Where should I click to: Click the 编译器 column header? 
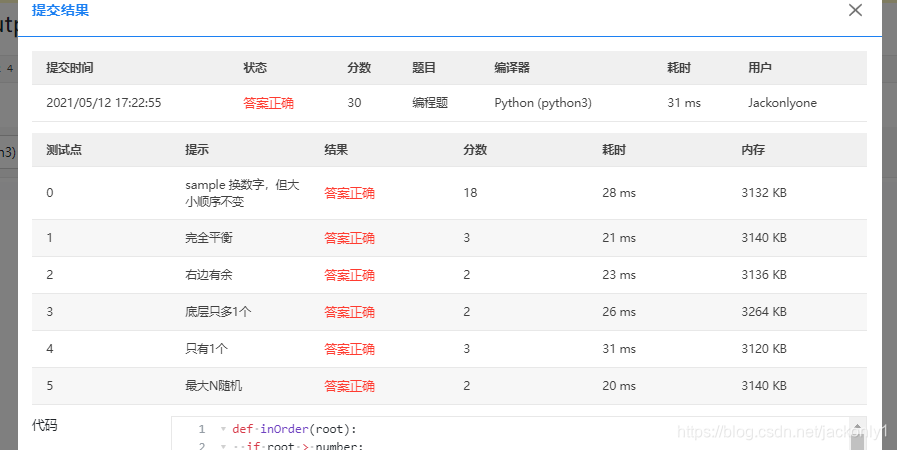pos(512,67)
